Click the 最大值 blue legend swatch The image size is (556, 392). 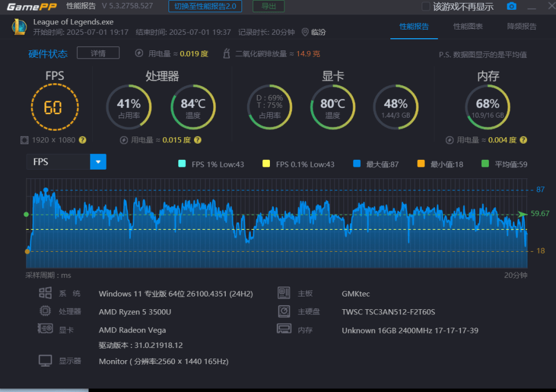[357, 164]
